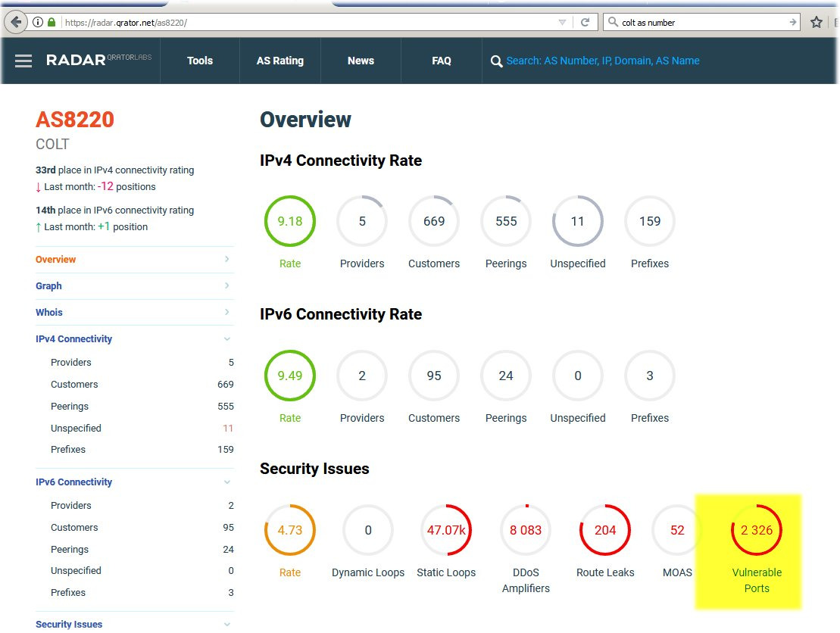Image resolution: width=840 pixels, height=633 pixels.
Task: Click the AS search input field
Action: tap(603, 61)
